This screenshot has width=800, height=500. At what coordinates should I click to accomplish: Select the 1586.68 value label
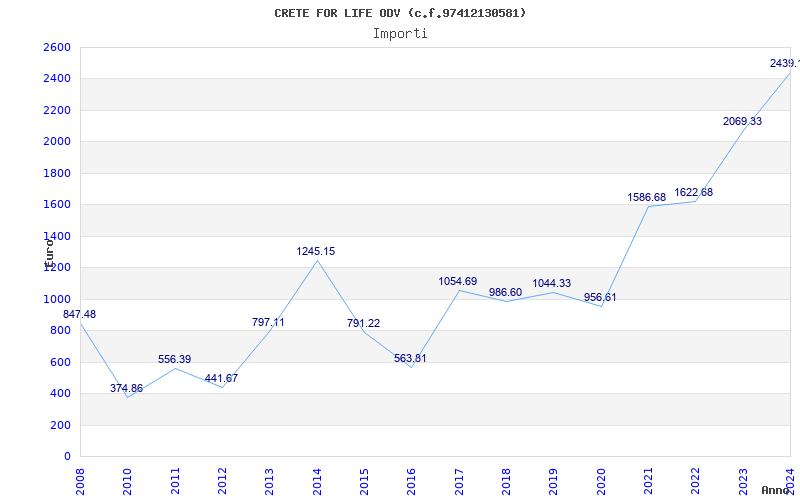tap(646, 197)
